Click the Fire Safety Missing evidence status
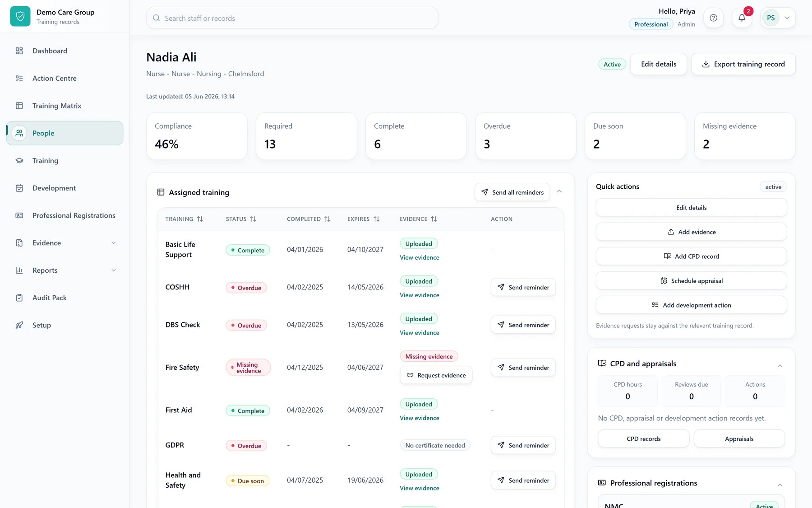This screenshot has height=508, width=812. pos(248,368)
